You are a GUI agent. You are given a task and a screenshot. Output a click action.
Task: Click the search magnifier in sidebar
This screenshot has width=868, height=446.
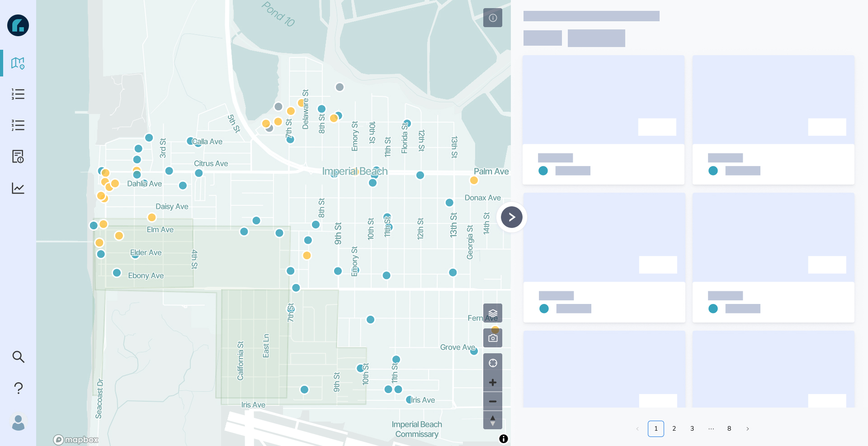point(18,357)
